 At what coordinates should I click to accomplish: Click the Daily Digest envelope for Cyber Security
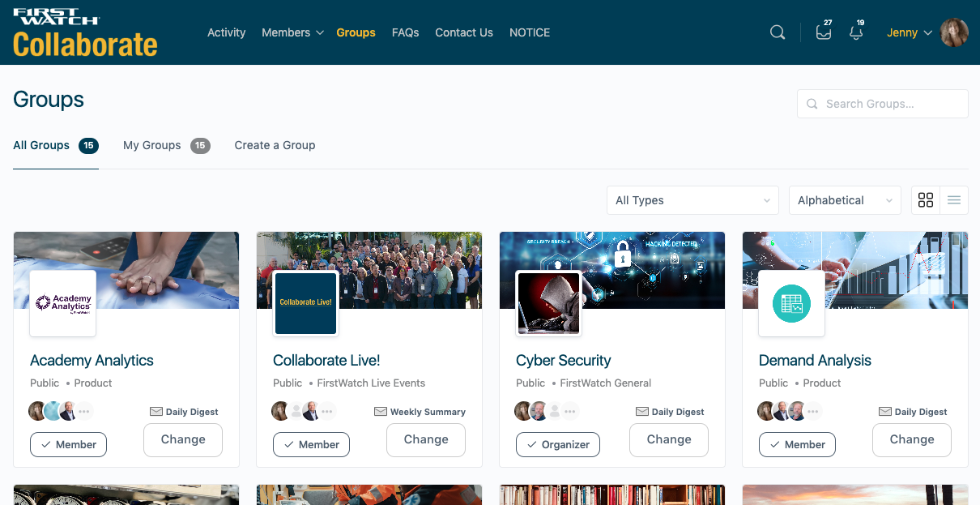click(642, 412)
